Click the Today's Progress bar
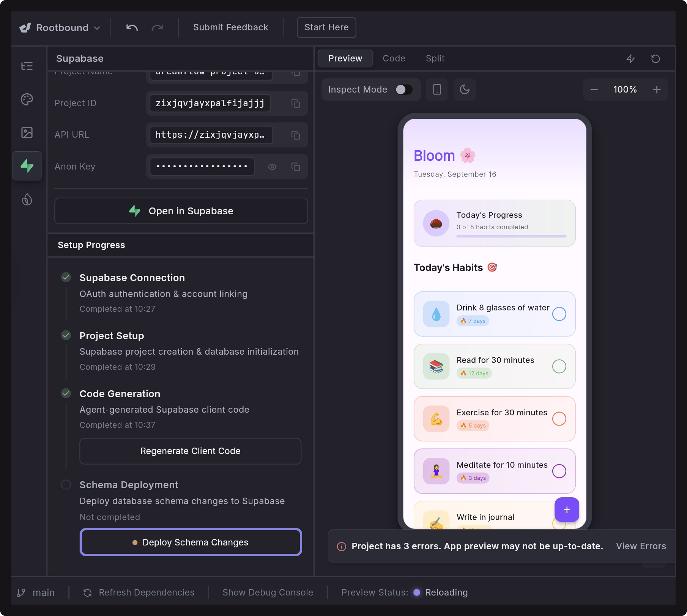The height and width of the screenshot is (616, 687). coord(511,236)
